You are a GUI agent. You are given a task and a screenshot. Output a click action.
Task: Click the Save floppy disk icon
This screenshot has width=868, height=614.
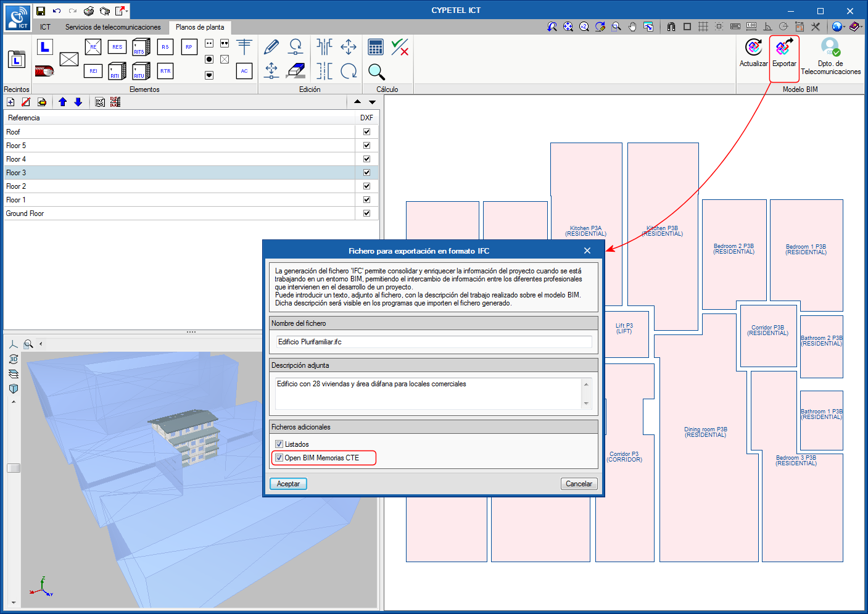(x=41, y=10)
